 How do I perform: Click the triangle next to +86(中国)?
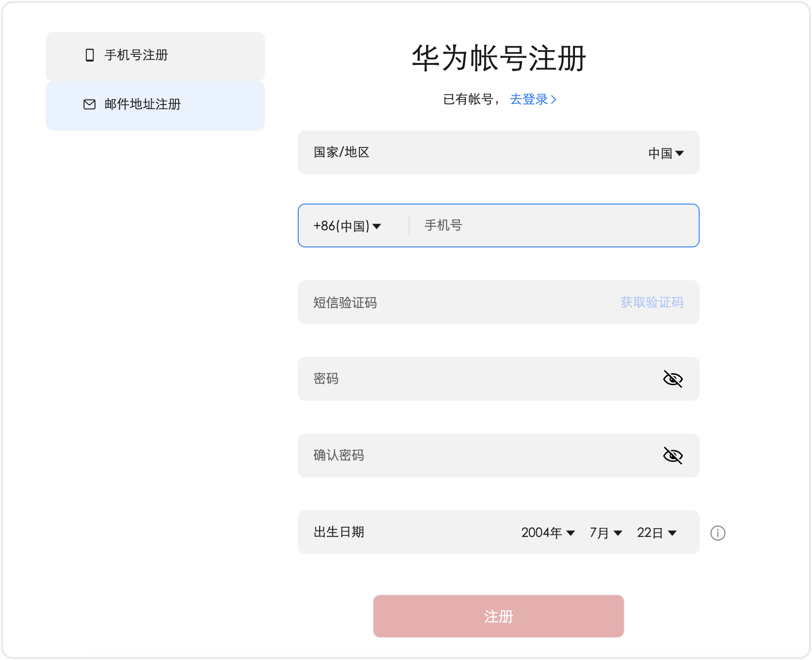click(x=377, y=225)
